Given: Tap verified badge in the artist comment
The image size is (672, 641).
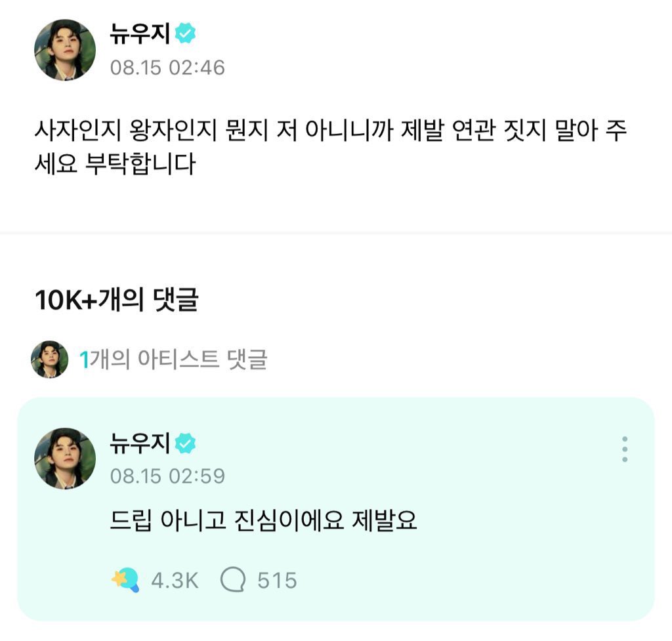Looking at the screenshot, I should [x=186, y=444].
